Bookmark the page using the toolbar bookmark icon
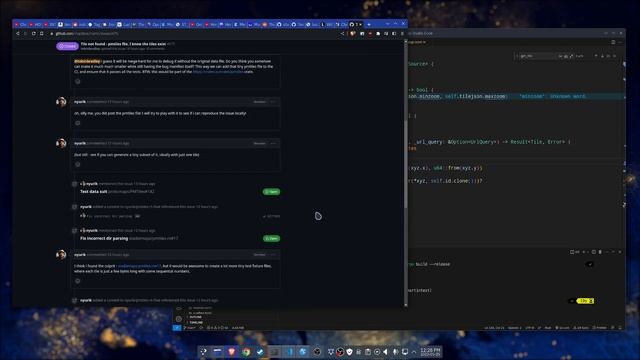640x360 pixels. 42,33
